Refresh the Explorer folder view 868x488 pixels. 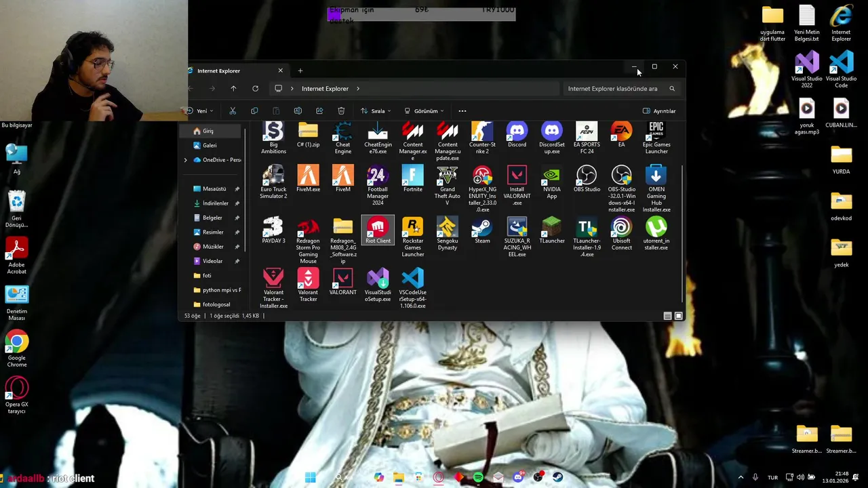tap(255, 89)
